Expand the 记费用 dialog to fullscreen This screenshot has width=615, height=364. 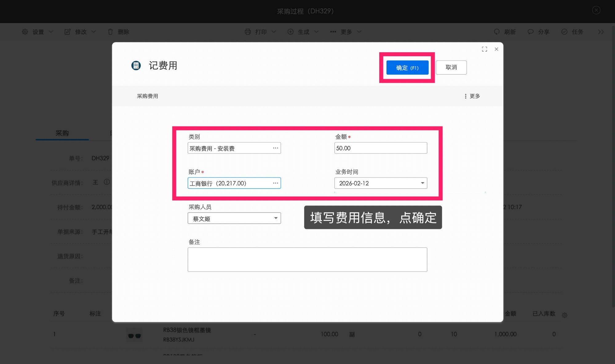pyautogui.click(x=484, y=49)
